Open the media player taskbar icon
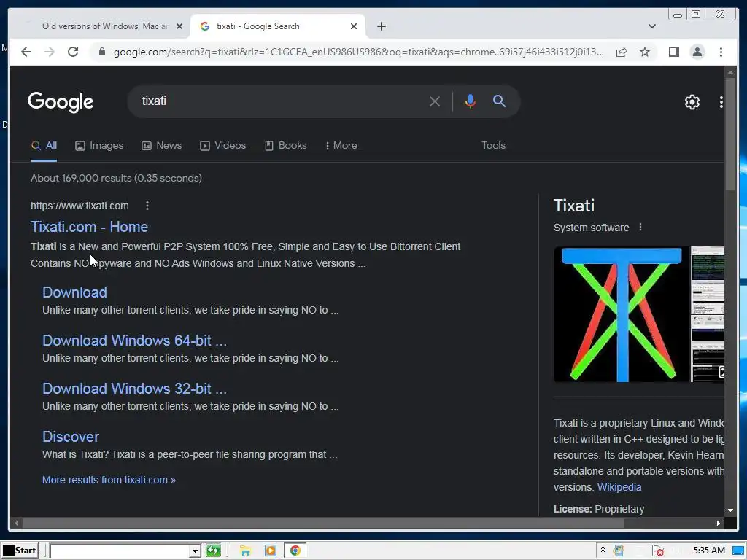747x560 pixels. point(270,551)
